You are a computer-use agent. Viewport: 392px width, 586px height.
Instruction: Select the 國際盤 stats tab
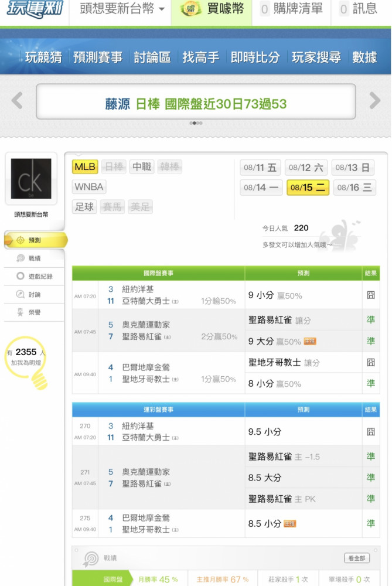103,580
